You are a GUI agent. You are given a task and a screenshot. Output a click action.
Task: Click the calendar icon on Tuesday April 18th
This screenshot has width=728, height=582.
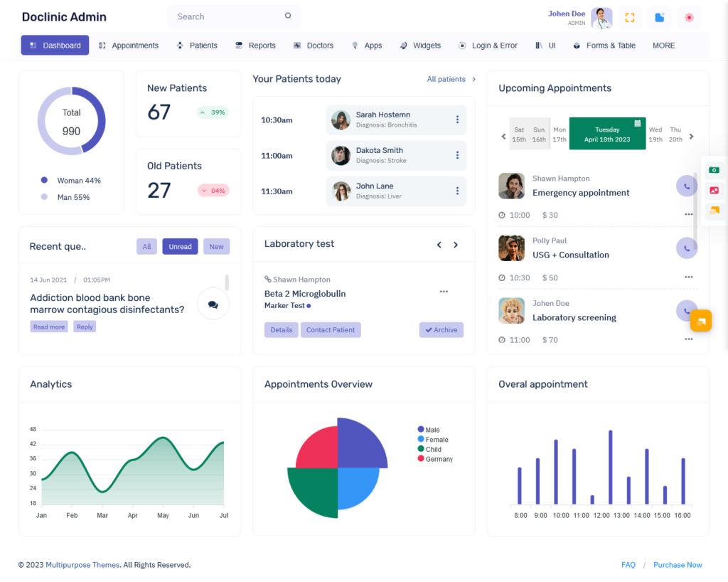[x=638, y=123]
